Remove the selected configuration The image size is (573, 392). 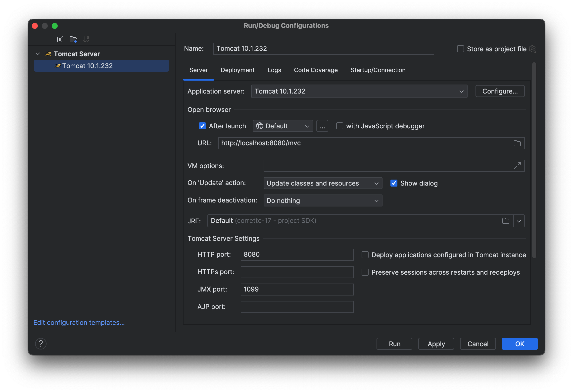tap(47, 39)
